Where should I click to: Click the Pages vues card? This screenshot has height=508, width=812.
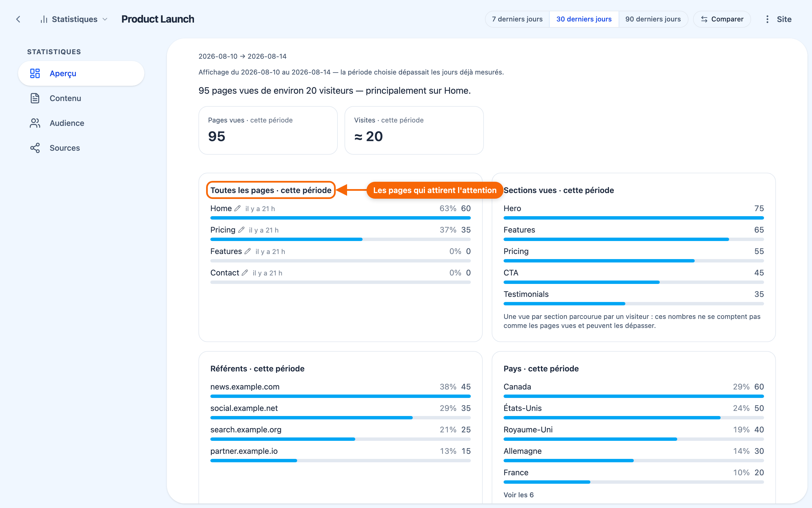coord(268,130)
